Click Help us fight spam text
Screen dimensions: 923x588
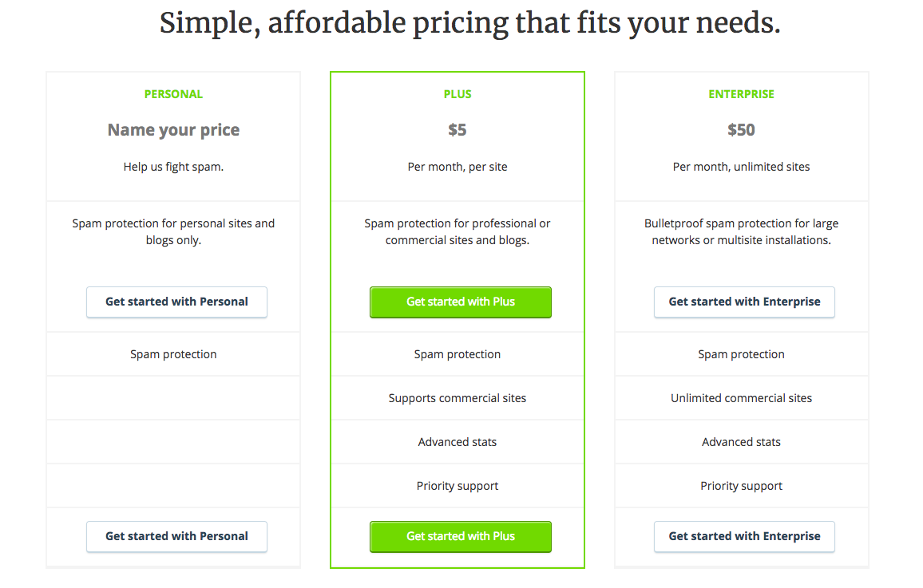[173, 167]
